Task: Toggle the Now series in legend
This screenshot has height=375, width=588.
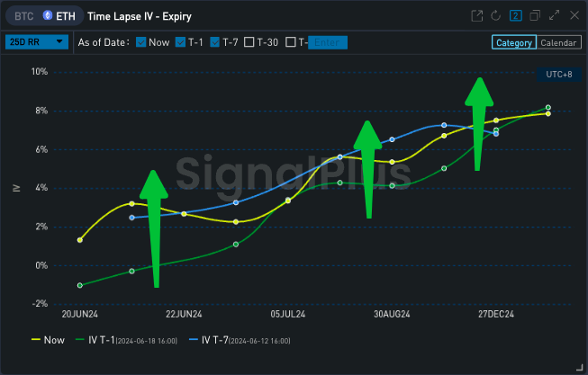Action: pos(49,340)
